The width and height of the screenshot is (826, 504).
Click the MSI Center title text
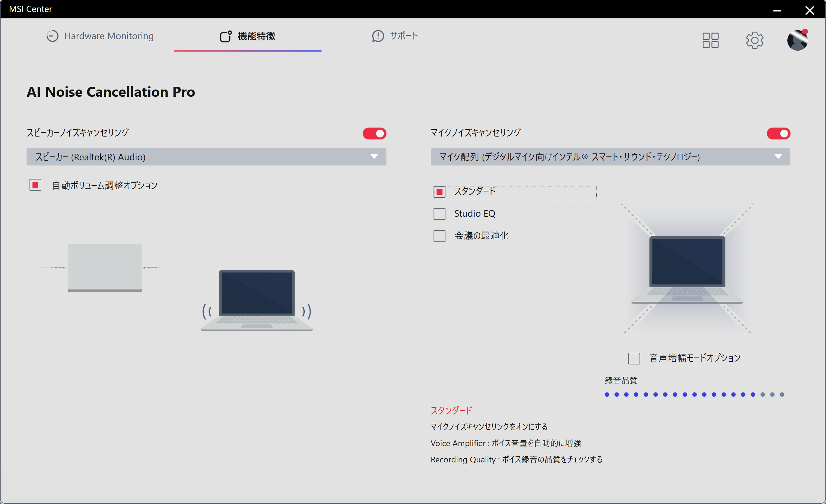pyautogui.click(x=30, y=9)
